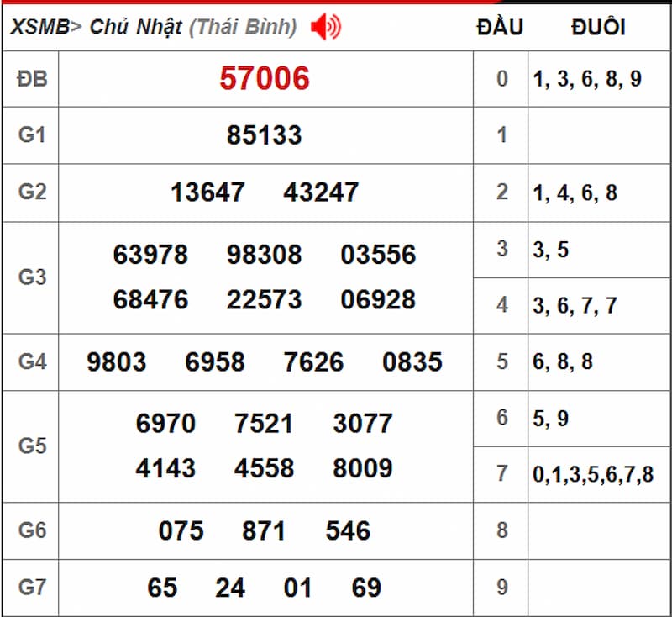The height and width of the screenshot is (617, 672).
Task: Click the ĐUÔI column header
Action: click(596, 26)
